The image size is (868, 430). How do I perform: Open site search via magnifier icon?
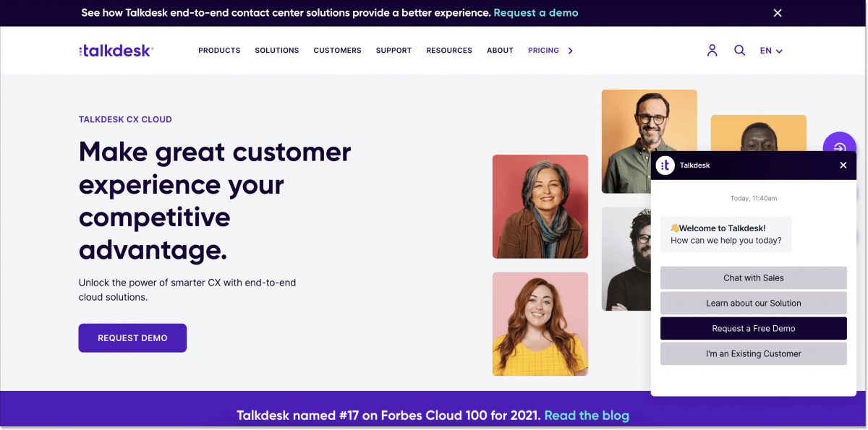click(x=739, y=50)
